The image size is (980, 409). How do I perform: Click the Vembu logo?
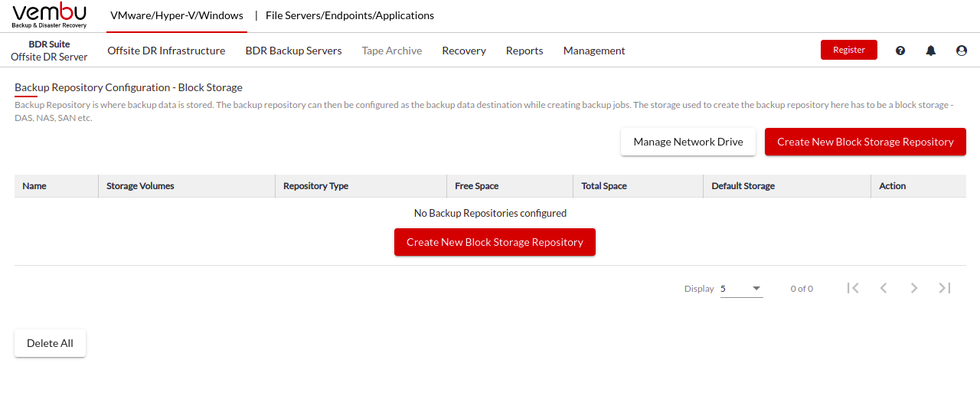tap(50, 15)
